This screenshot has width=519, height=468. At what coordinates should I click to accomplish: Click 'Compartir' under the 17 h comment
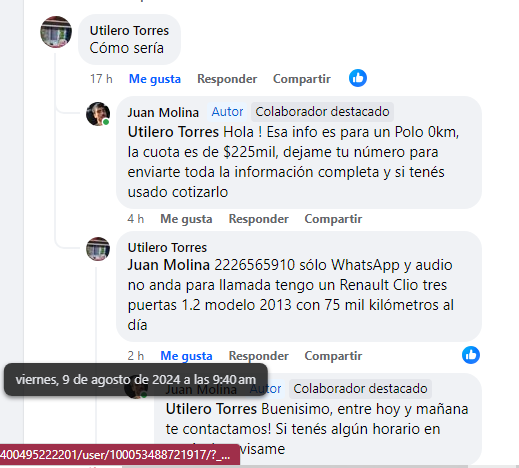(x=302, y=79)
